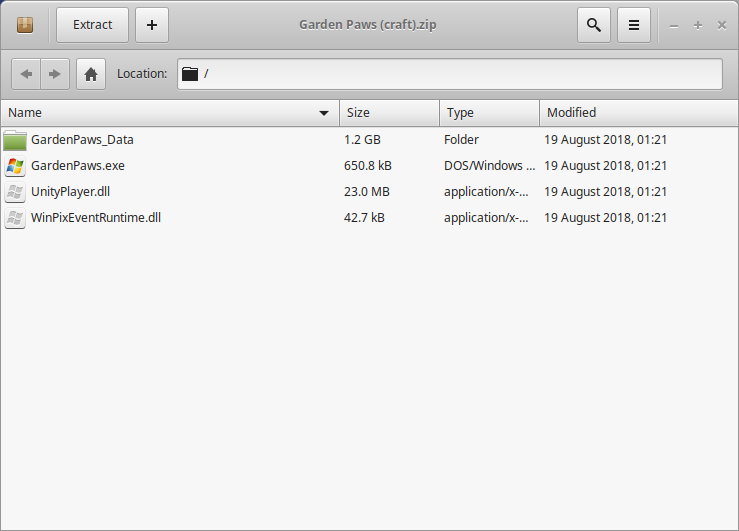This screenshot has width=739, height=531.
Task: Go back with the left arrow
Action: [x=26, y=74]
